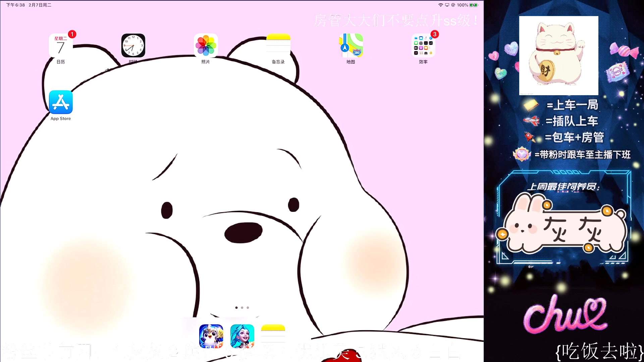Launch the Photos app

tap(206, 46)
